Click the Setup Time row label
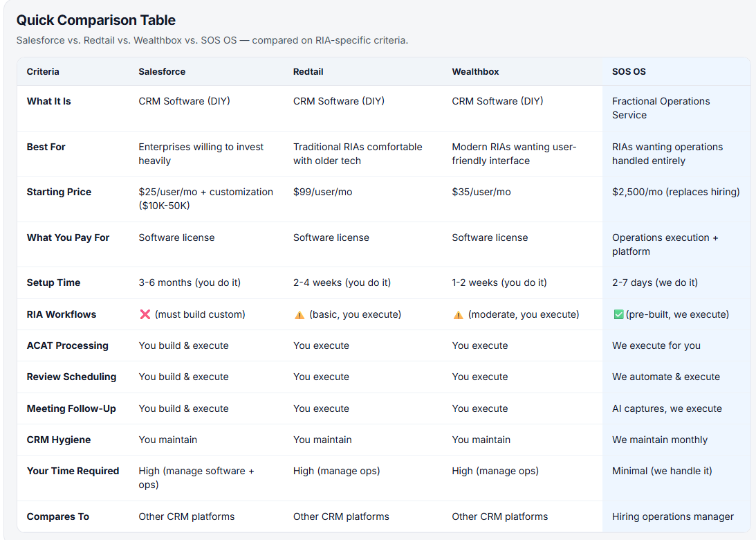756x540 pixels. [x=53, y=282]
